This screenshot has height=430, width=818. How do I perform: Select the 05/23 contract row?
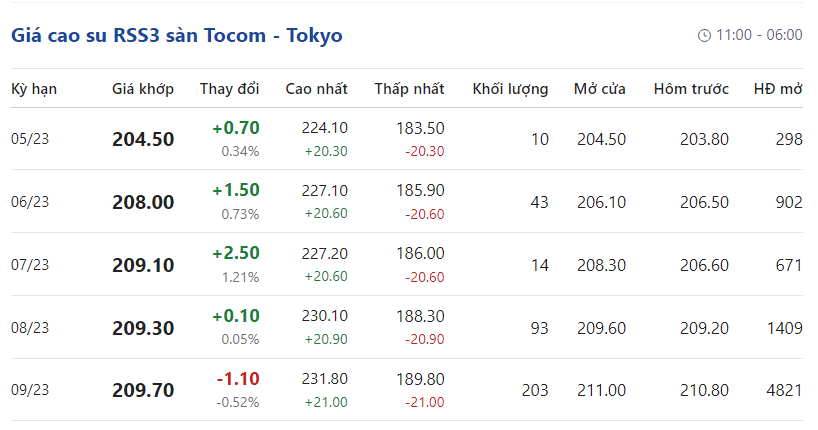click(30, 139)
